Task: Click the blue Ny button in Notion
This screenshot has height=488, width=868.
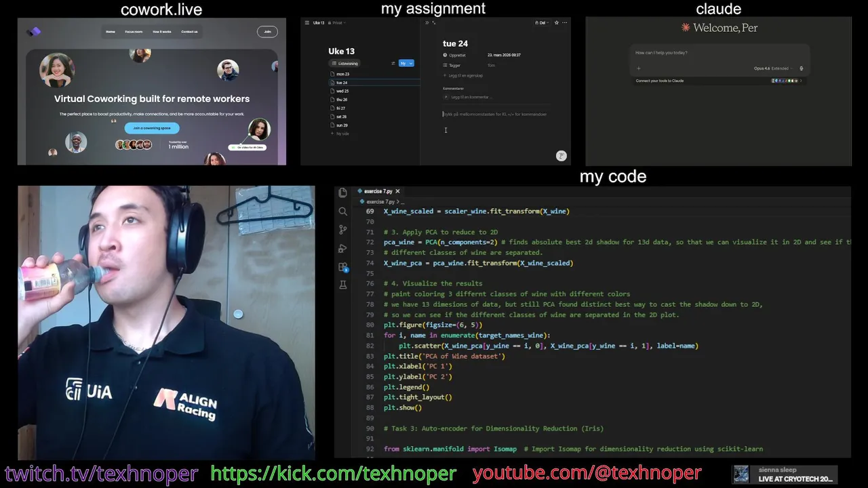Action: (403, 63)
